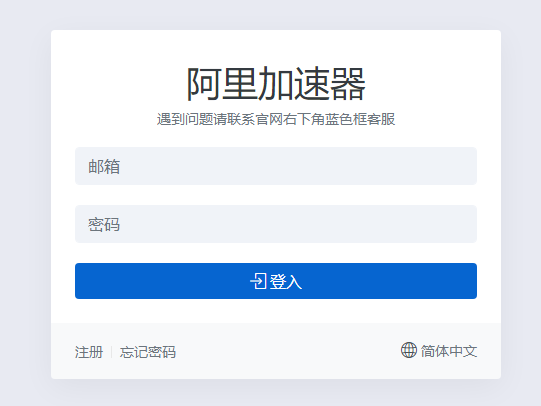The height and width of the screenshot is (406, 541).
Task: Focus the 密码 password input field
Action: pos(276,224)
